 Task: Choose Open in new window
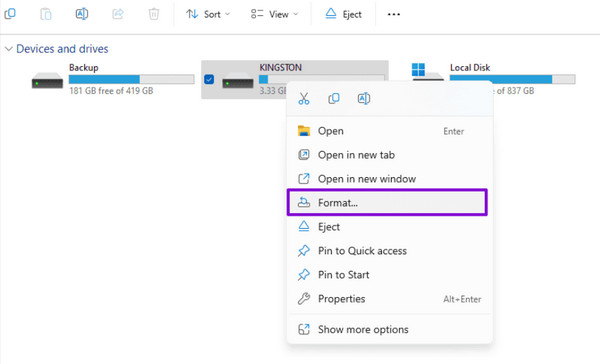tap(390, 179)
